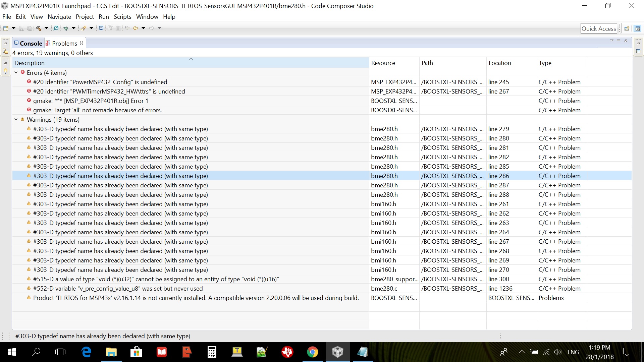Open Code Composer Studio taskbar icon
The width and height of the screenshot is (644, 362).
[x=337, y=352]
